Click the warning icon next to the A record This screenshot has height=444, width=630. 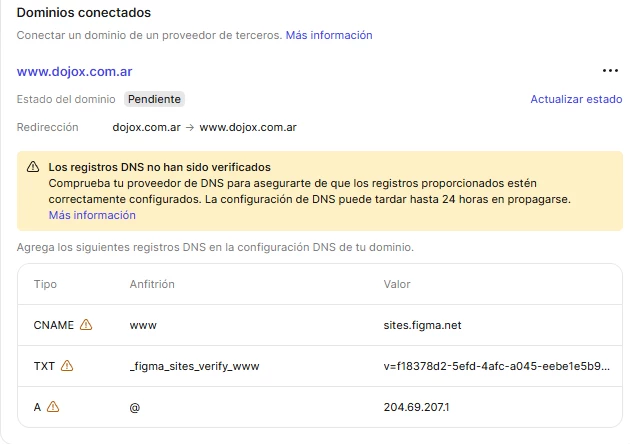point(53,407)
